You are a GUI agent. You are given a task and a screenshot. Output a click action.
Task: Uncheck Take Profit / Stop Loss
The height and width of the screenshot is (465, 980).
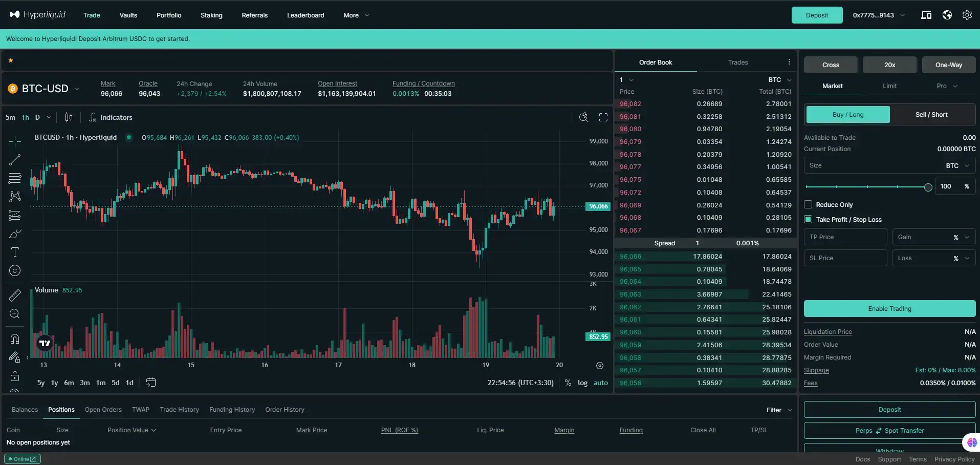pyautogui.click(x=809, y=220)
